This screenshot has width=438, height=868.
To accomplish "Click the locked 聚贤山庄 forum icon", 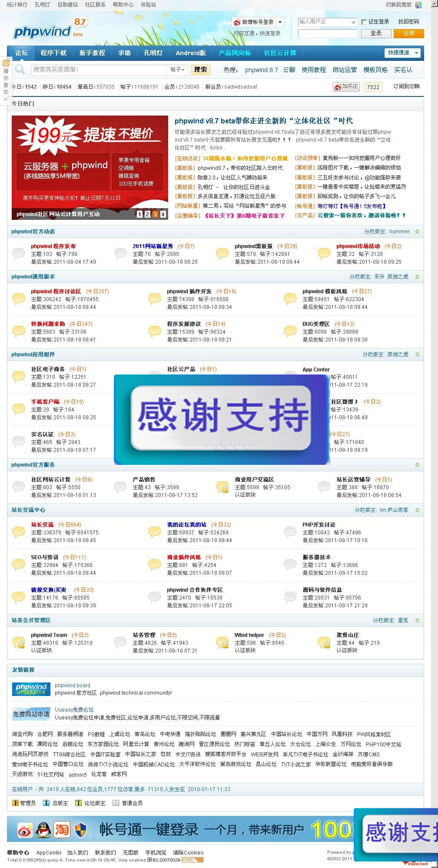I will [324, 643].
